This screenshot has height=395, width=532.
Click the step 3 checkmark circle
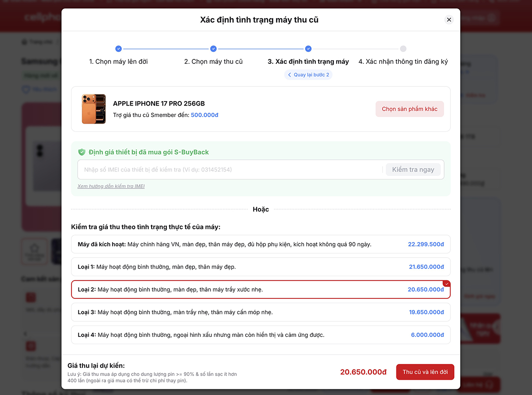(x=308, y=49)
